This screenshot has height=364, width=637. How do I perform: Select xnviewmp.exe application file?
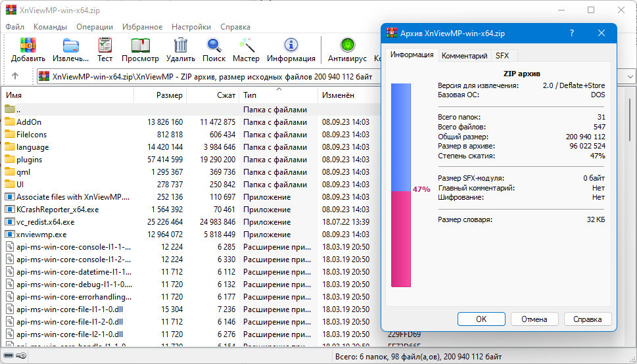(x=35, y=235)
